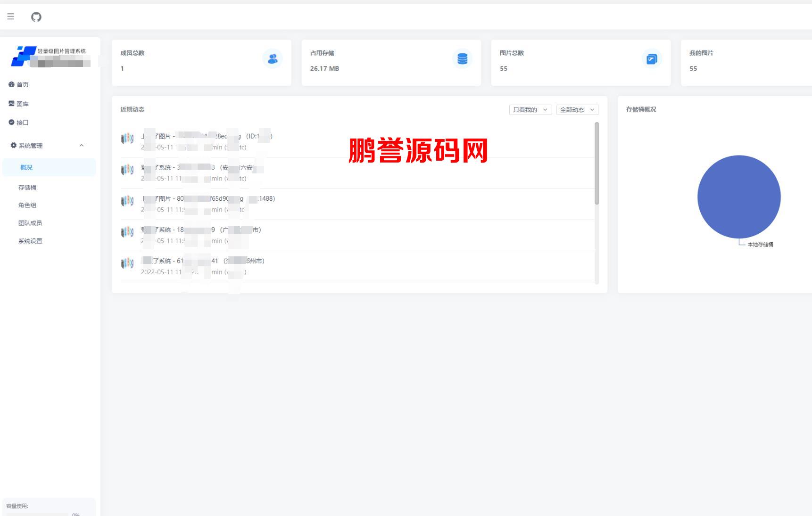Screen dimensions: 812x516
Task: Click the 首页 dashboard icon
Action: click(11, 84)
